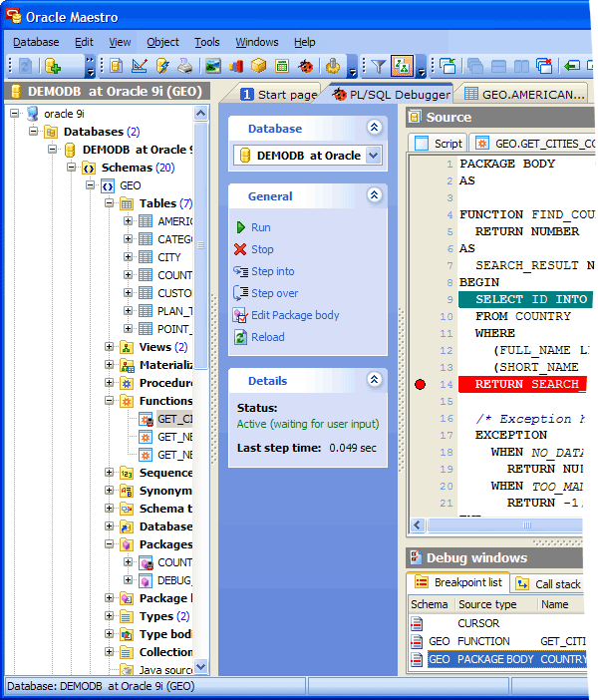The height and width of the screenshot is (700, 598).
Task: Click the Step into icon
Action: pyautogui.click(x=240, y=271)
